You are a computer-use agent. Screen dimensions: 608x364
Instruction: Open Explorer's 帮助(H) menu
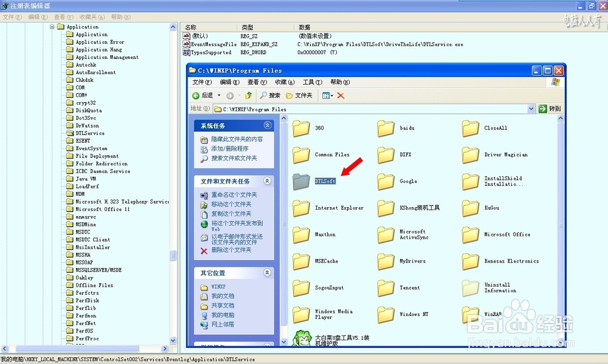pos(340,82)
